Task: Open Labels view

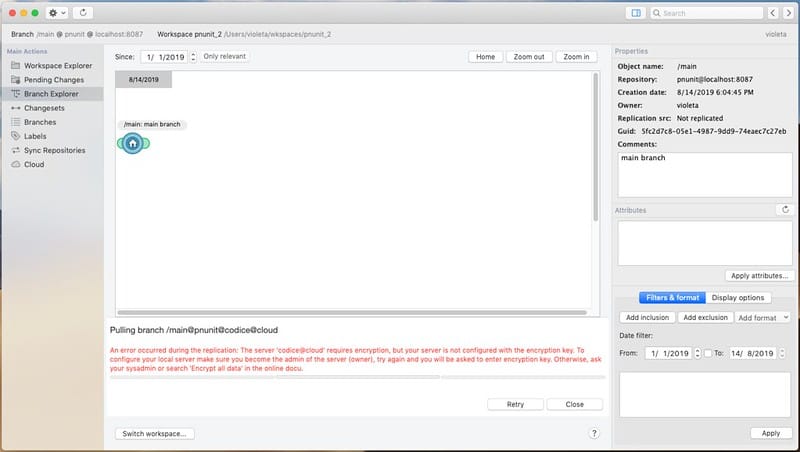Action: point(52,136)
